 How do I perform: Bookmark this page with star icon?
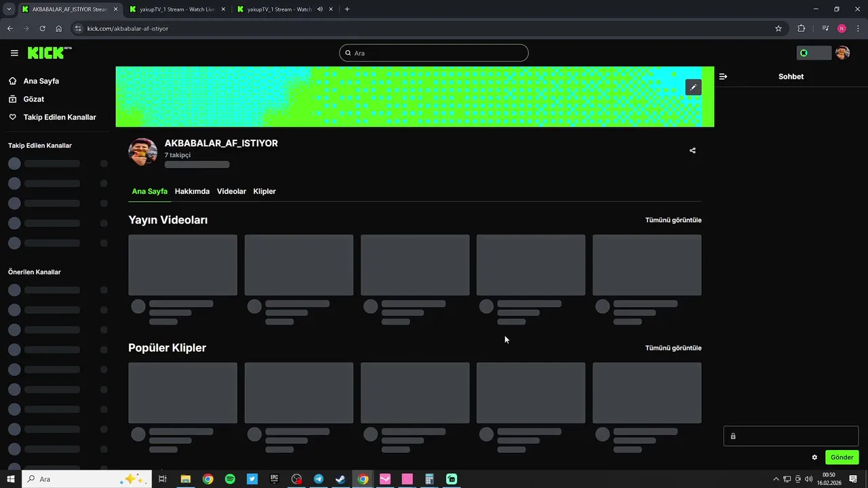point(778,28)
